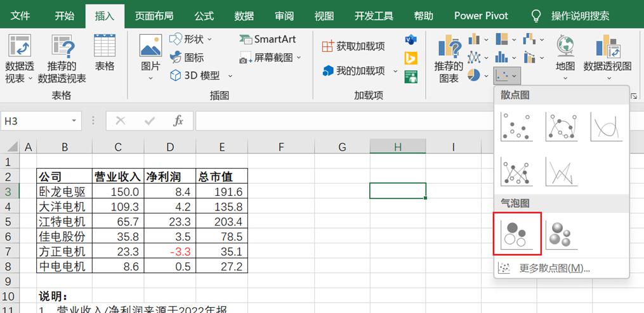Select column F header
This screenshot has height=313, width=644.
pos(281,147)
